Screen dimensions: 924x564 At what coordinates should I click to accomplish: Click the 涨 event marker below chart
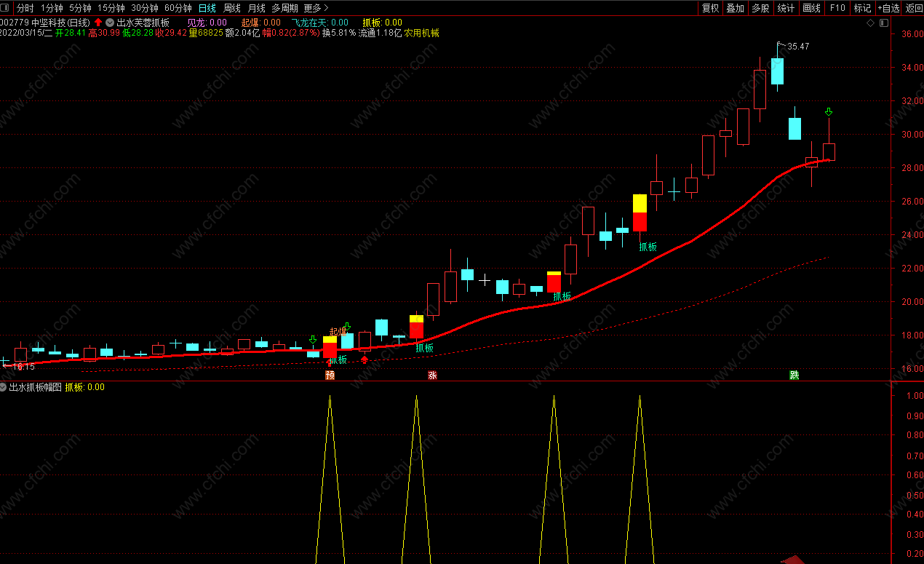pyautogui.click(x=432, y=376)
